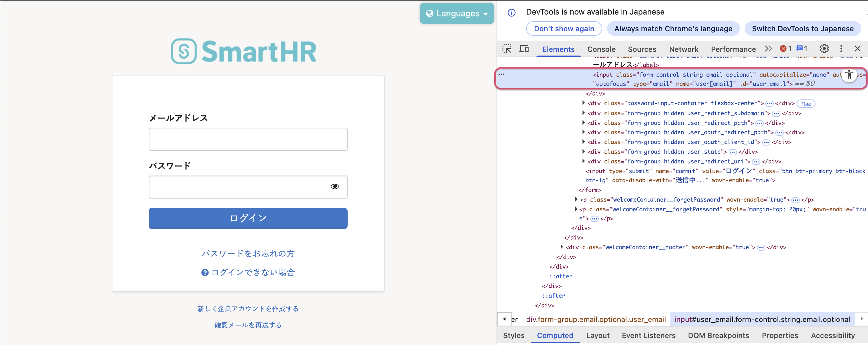The image size is (868, 345).
Task: Open the Languages dropdown
Action: point(456,13)
